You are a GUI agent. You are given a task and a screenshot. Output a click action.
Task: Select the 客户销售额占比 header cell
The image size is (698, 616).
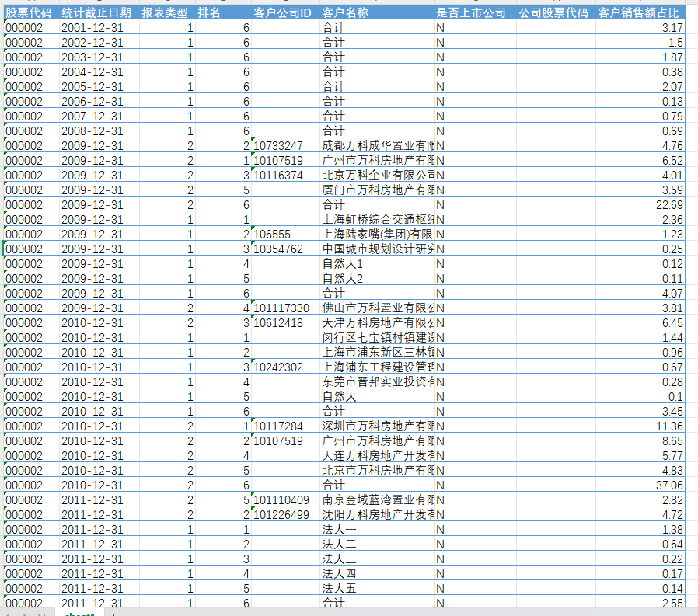click(640, 13)
